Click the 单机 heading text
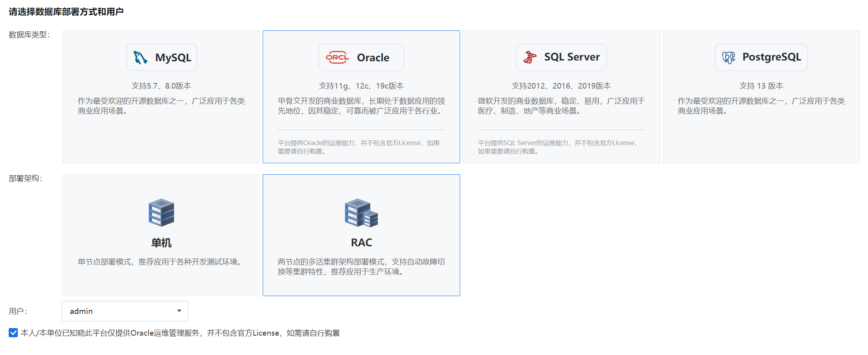The image size is (868, 355). point(161,243)
